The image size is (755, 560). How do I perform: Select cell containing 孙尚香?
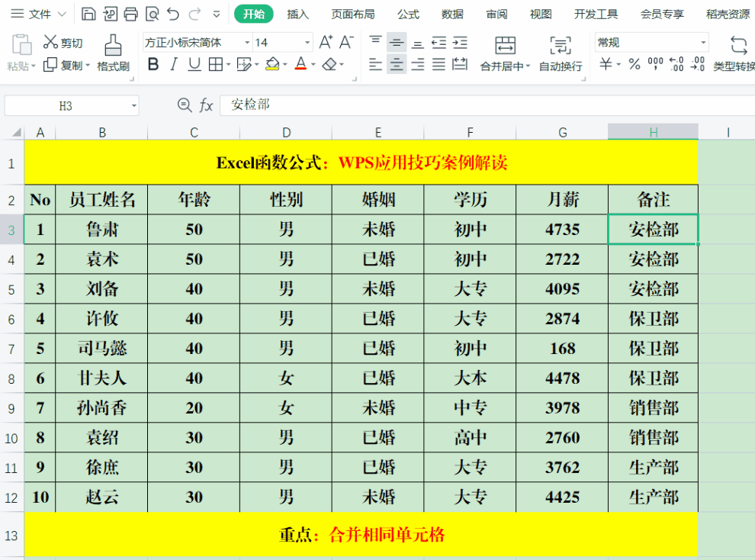pyautogui.click(x=101, y=407)
